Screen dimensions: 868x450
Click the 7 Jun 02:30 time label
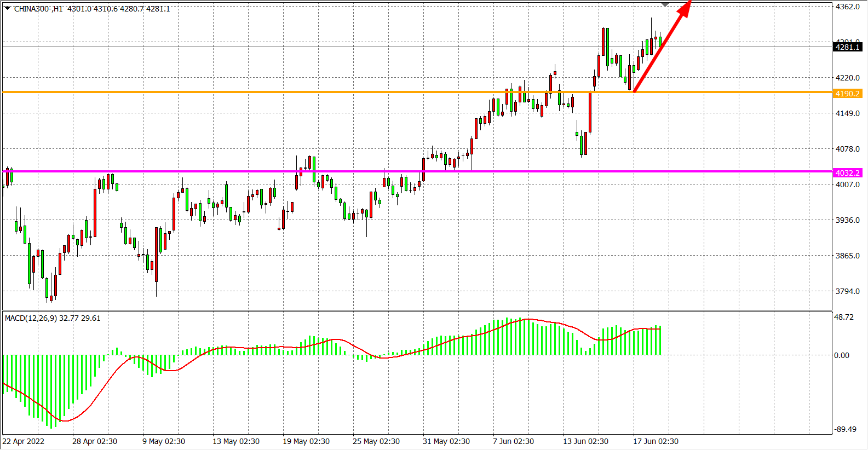tap(513, 441)
